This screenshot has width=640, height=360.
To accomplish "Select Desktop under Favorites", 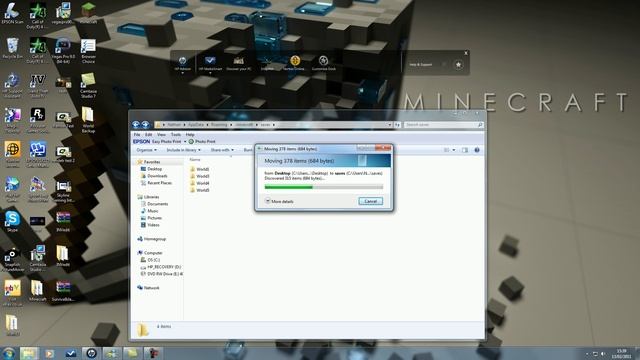I will click(155, 169).
